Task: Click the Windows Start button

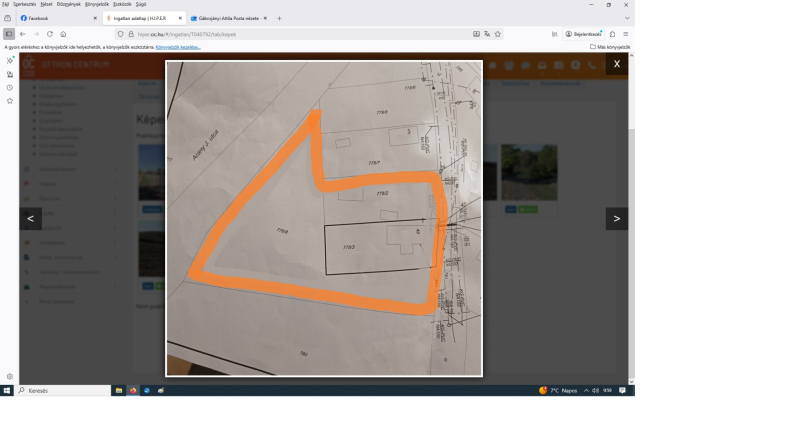Action: coord(8,390)
